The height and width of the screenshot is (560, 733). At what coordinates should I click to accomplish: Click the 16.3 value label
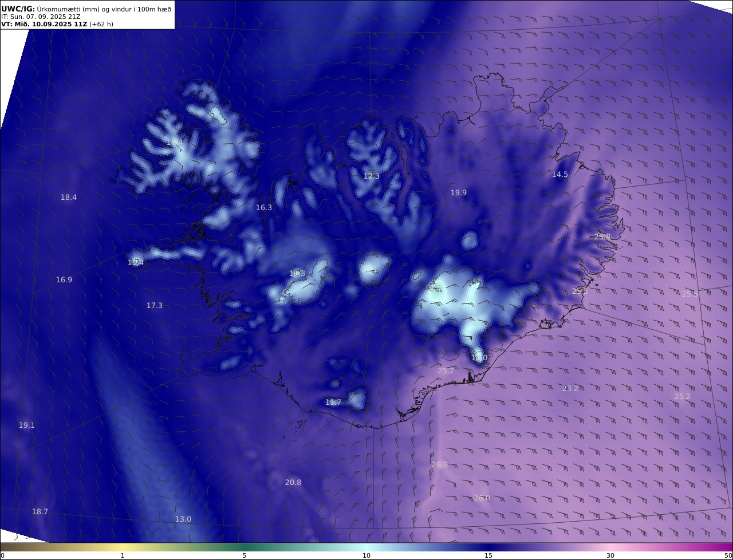coord(264,208)
